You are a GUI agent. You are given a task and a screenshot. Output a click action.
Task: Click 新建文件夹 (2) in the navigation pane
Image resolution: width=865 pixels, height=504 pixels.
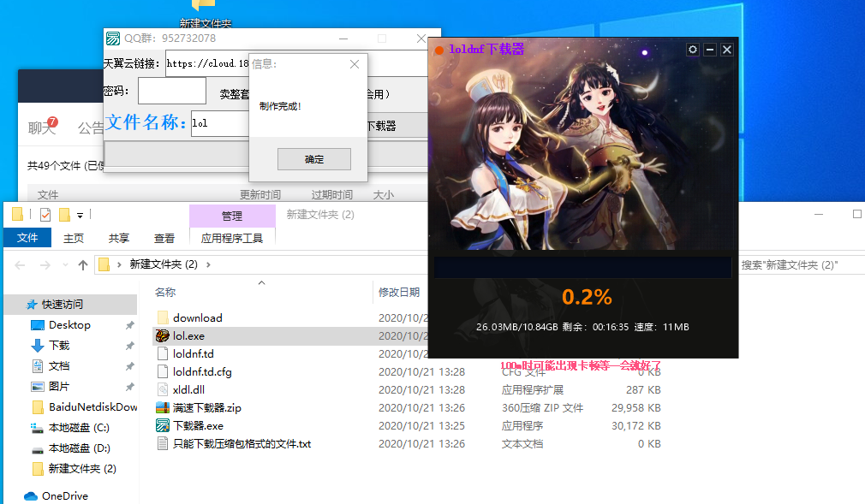(82, 469)
